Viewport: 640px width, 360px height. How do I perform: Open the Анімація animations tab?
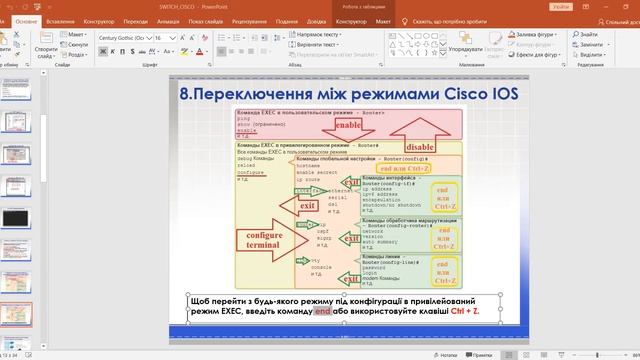point(168,22)
